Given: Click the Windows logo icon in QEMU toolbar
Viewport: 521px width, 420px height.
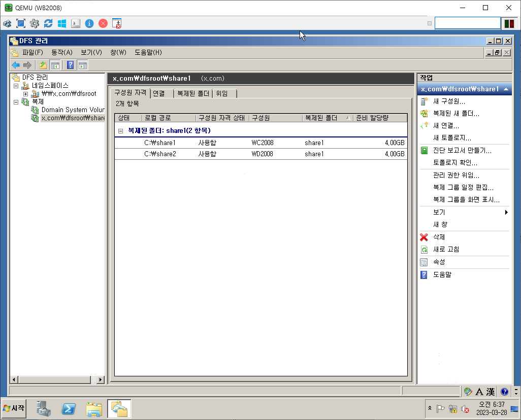Looking at the screenshot, I should click(x=62, y=23).
